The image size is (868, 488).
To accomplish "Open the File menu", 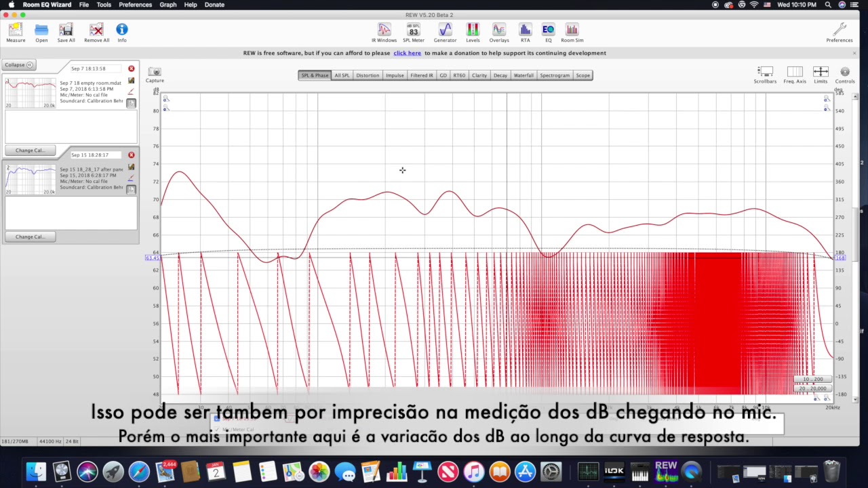I will tap(84, 5).
